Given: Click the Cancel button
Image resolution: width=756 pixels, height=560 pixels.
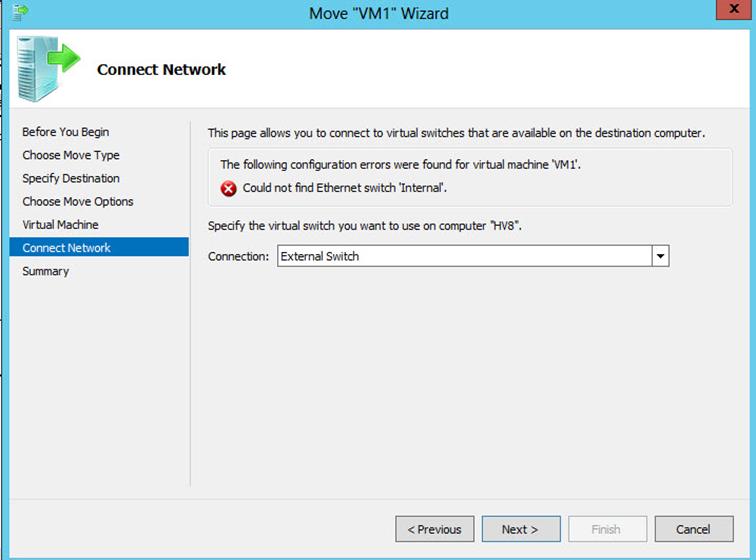Looking at the screenshot, I should [694, 529].
